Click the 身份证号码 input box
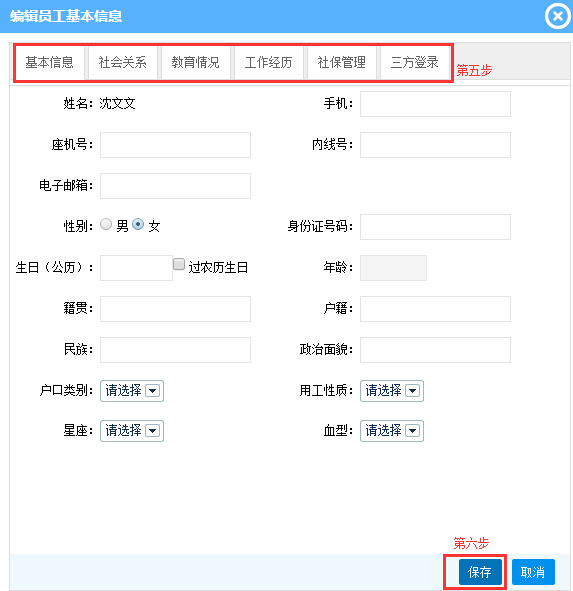This screenshot has width=573, height=591. click(435, 227)
